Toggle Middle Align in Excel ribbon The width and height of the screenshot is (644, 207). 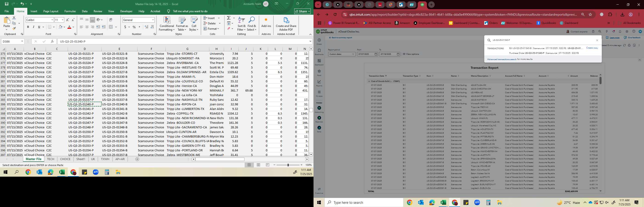87,20
